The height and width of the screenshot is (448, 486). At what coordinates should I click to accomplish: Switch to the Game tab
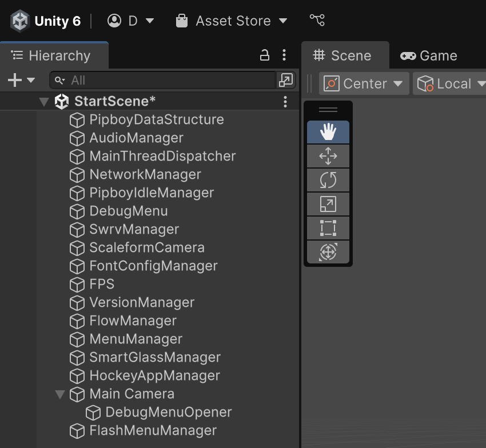click(x=429, y=56)
